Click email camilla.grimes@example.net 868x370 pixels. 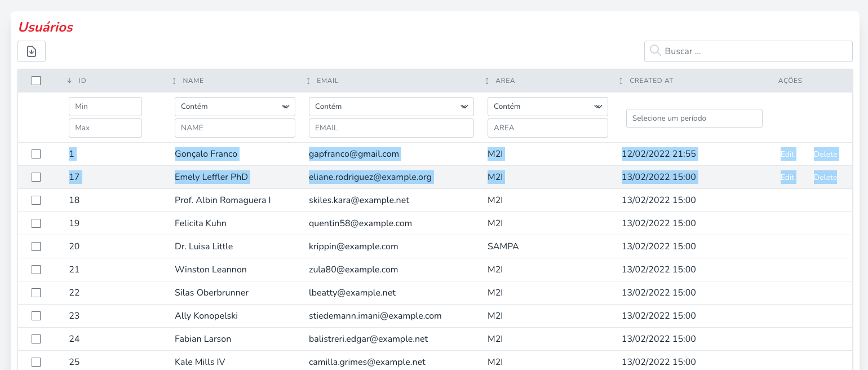coord(367,362)
